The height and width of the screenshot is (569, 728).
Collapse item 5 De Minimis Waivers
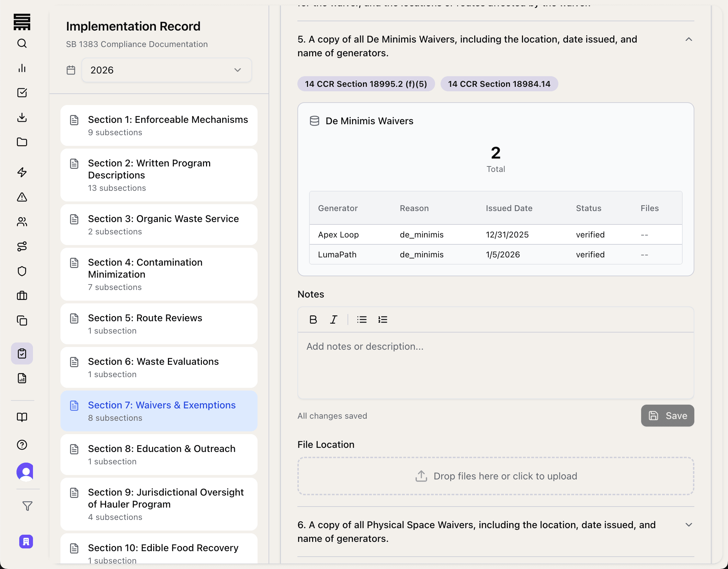[x=689, y=39]
